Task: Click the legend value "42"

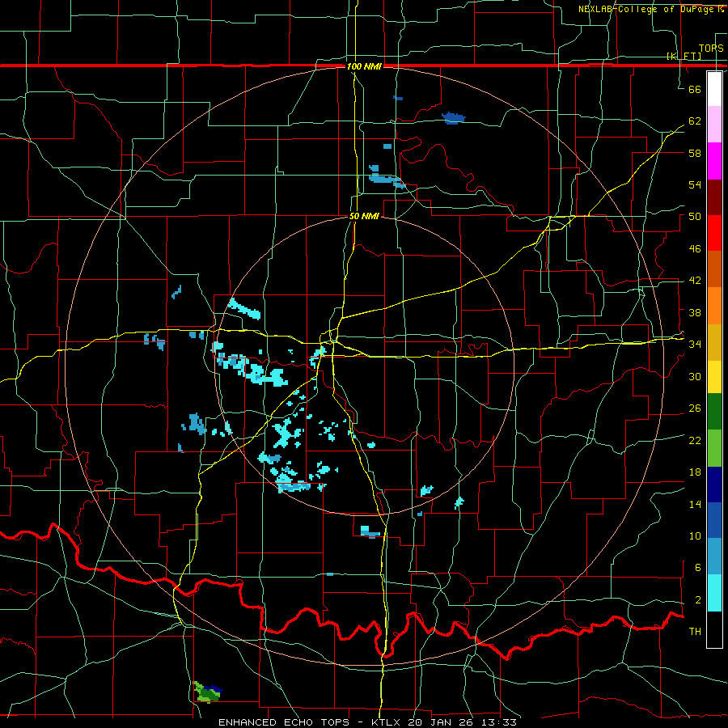Action: (x=695, y=281)
